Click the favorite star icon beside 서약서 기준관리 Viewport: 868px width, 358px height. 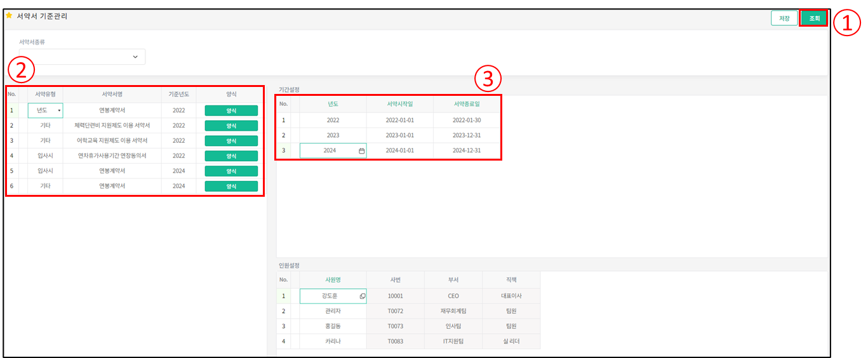click(9, 16)
